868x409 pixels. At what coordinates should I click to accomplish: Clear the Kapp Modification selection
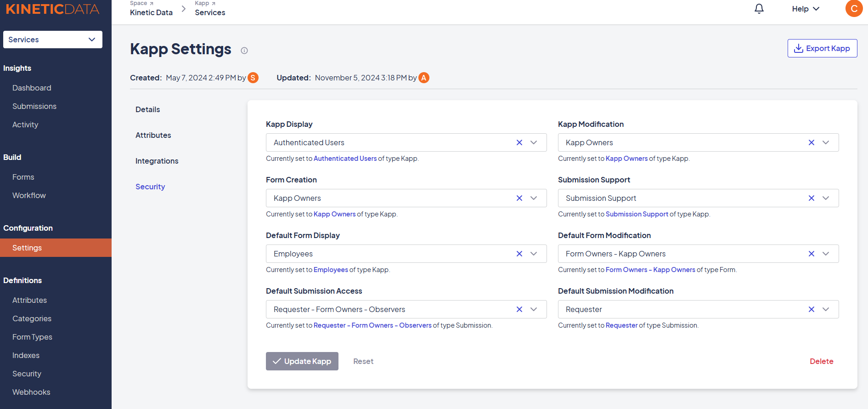[812, 142]
